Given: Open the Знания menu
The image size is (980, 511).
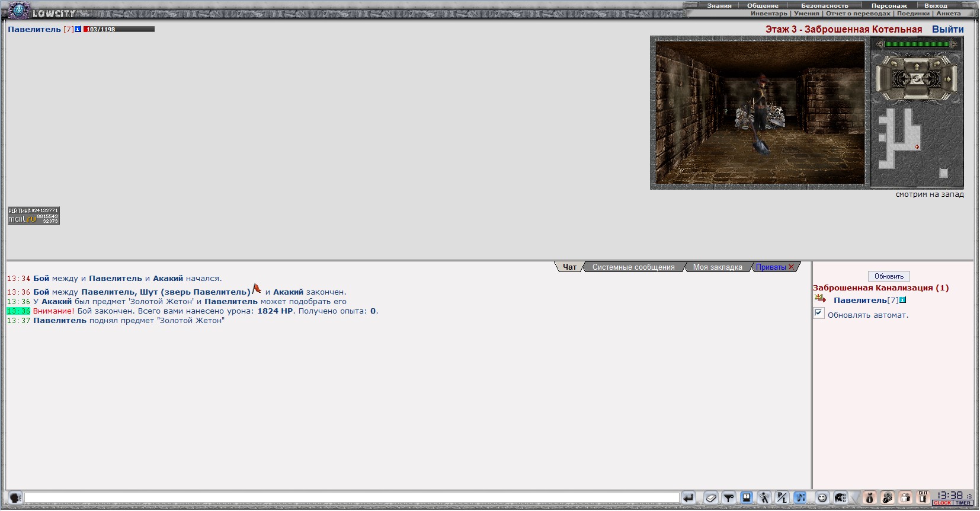Looking at the screenshot, I should pos(719,5).
